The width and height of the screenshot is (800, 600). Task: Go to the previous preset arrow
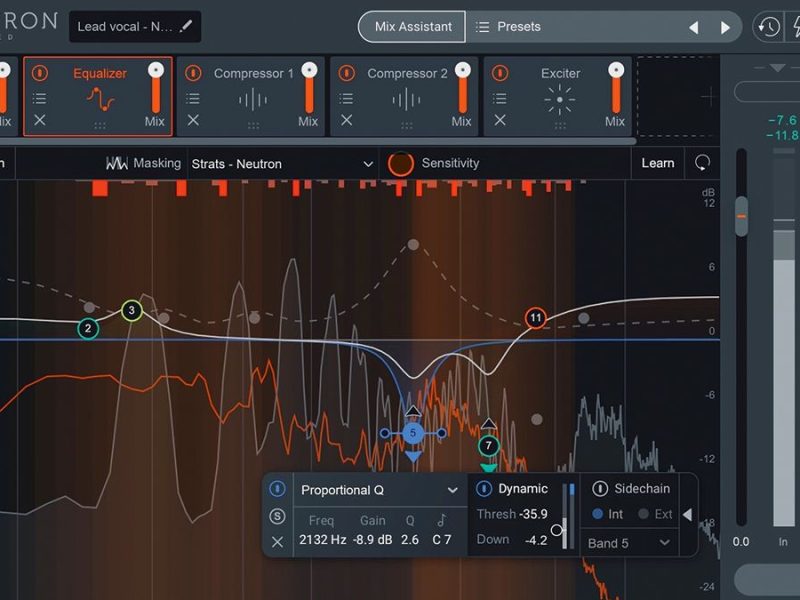693,27
